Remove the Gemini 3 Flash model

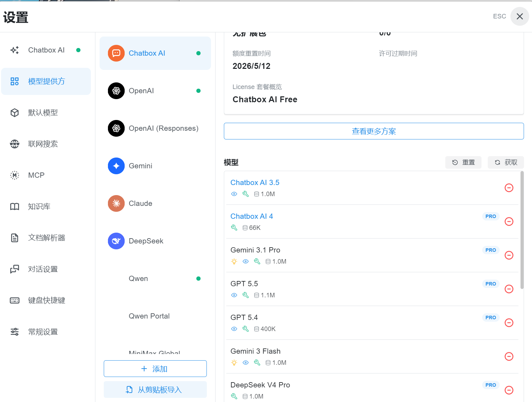click(509, 356)
